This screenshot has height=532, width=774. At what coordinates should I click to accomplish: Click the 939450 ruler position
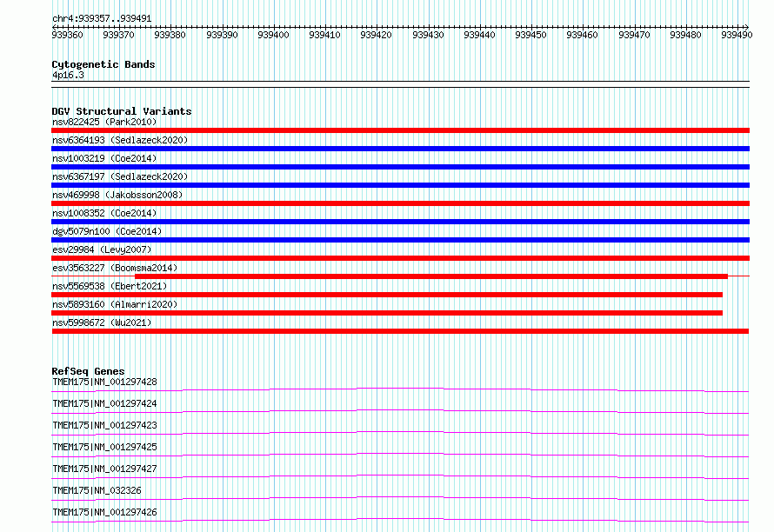530,35
